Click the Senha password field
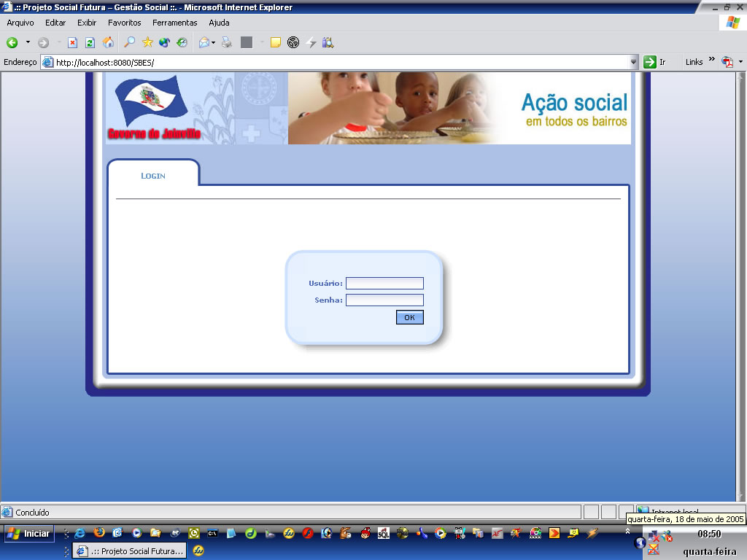 coord(384,300)
